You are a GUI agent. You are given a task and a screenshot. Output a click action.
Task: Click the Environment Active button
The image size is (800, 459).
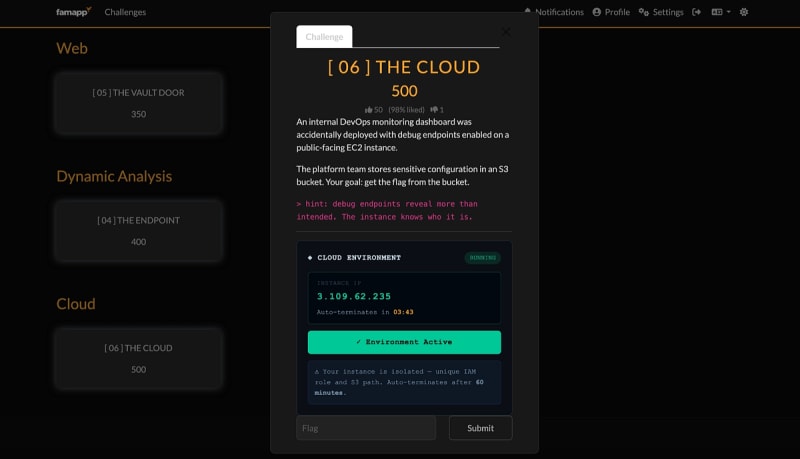[404, 342]
